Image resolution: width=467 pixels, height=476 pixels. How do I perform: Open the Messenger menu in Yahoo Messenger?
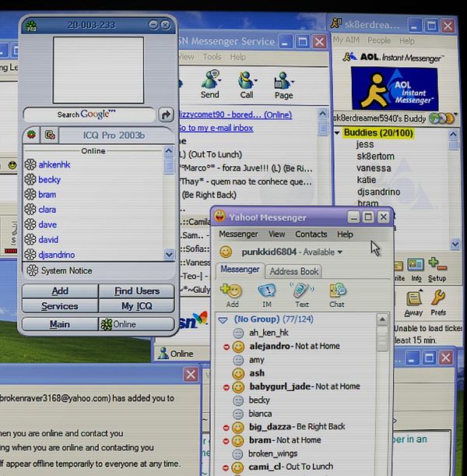tap(238, 234)
